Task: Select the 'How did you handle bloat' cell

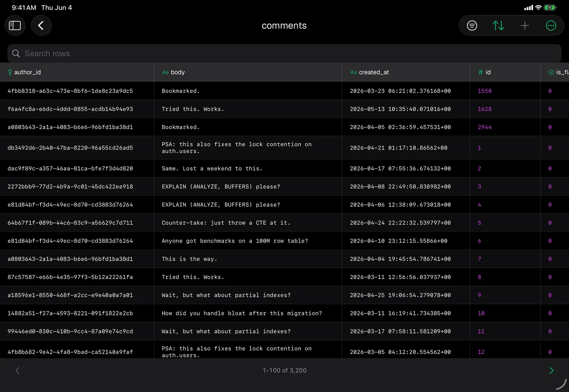Action: (248, 313)
